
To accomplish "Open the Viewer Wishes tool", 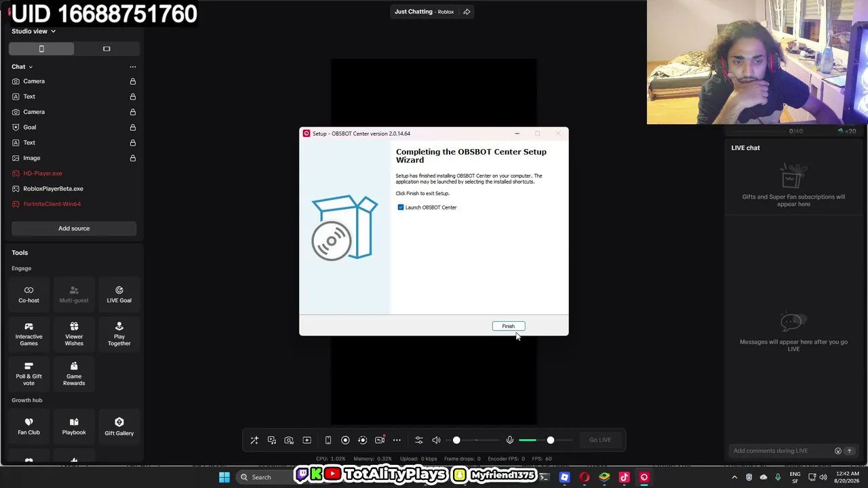I will pyautogui.click(x=74, y=334).
